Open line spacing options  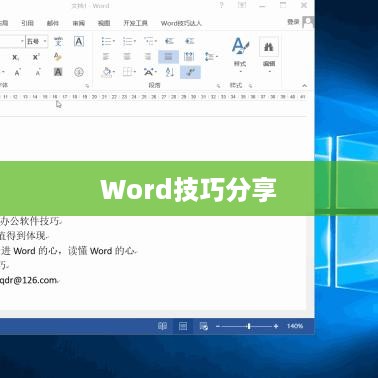[x=211, y=57]
